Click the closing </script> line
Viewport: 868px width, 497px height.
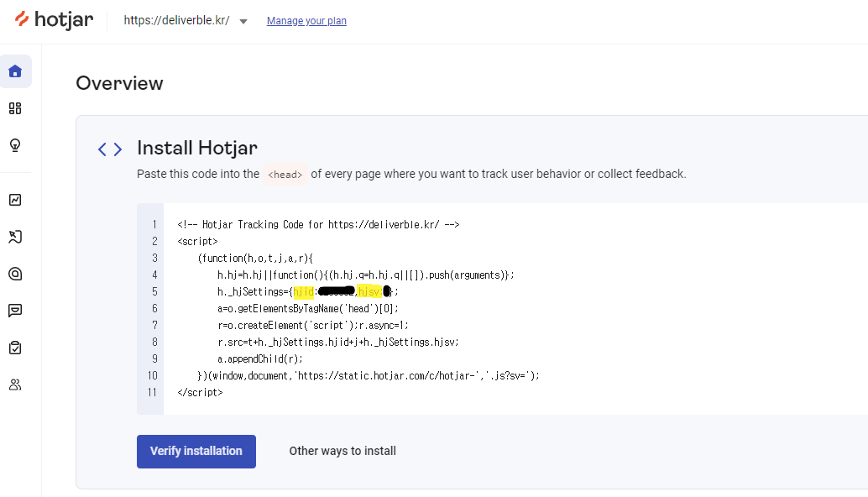(200, 392)
